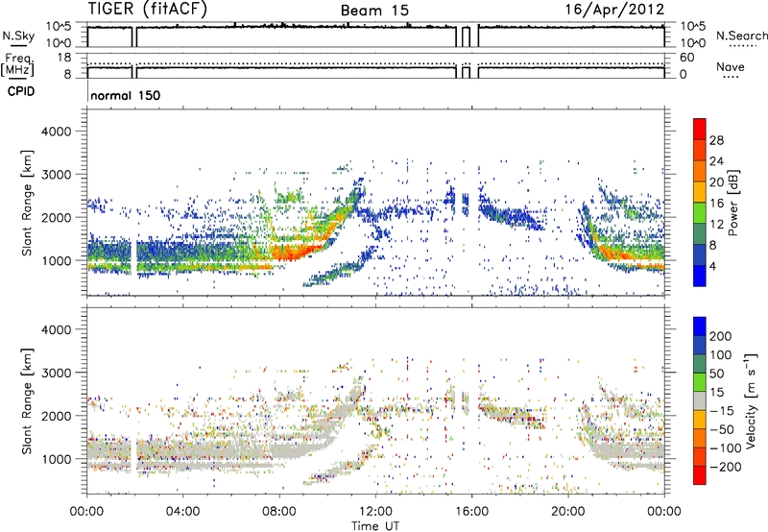Pick the blue bottom of power colorbar

click(x=700, y=276)
